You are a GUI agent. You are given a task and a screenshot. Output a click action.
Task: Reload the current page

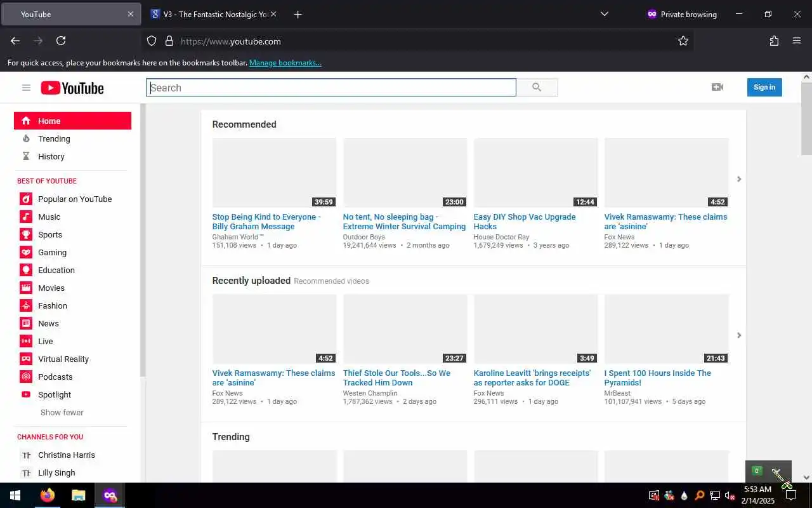61,41
